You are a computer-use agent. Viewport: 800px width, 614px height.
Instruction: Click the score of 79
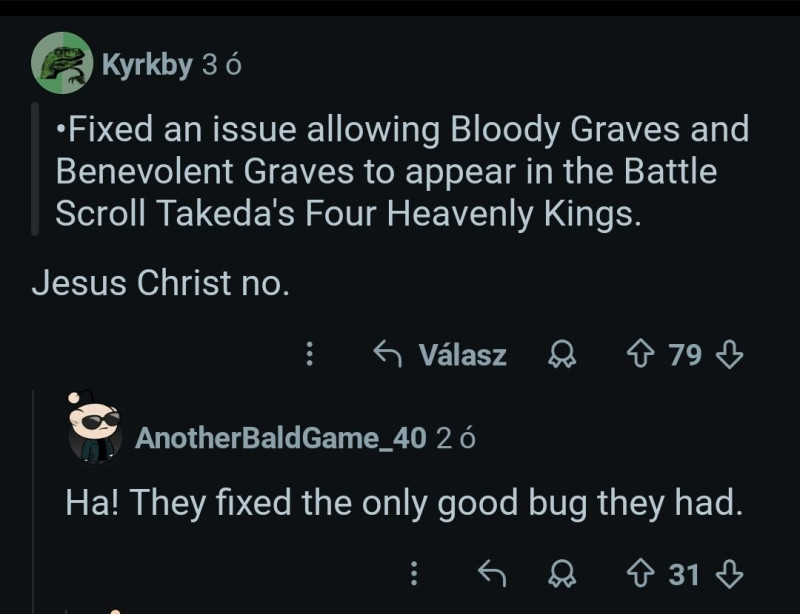[x=685, y=354]
